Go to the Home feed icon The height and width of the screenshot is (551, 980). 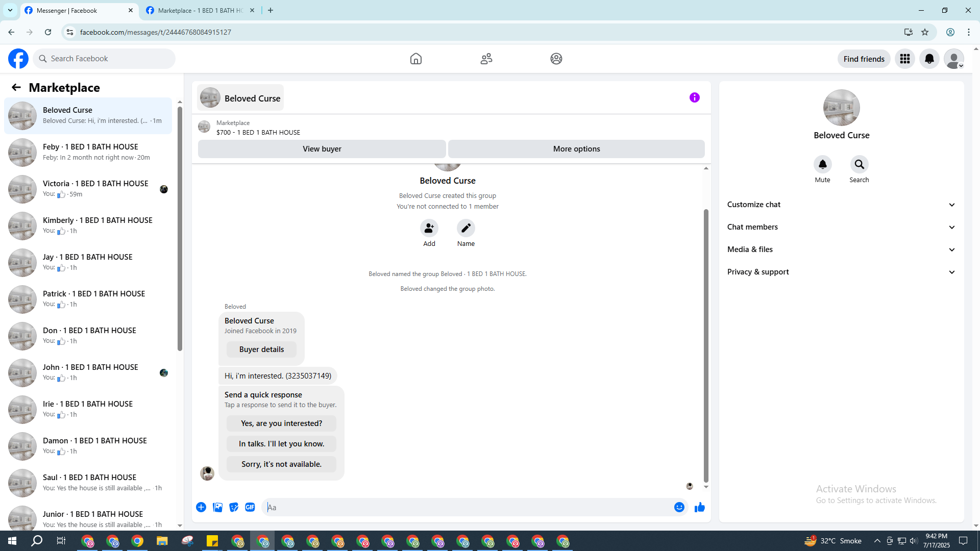click(416, 59)
